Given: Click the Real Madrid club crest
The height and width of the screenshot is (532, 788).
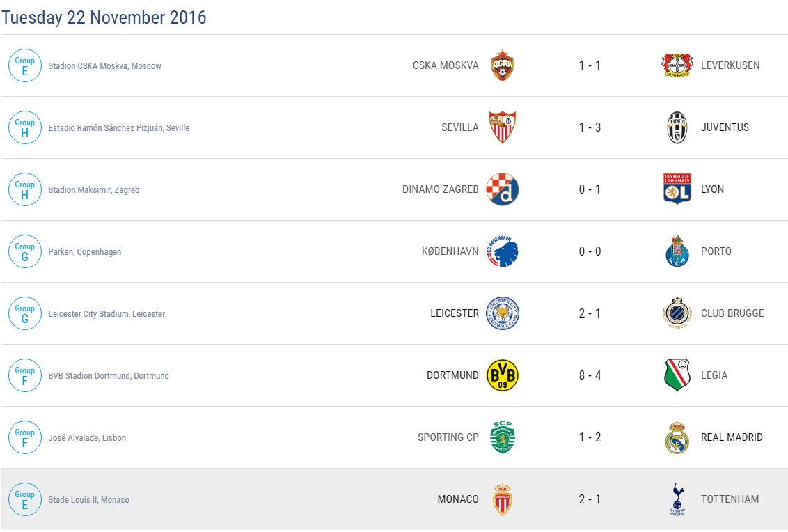Looking at the screenshot, I should 677,437.
